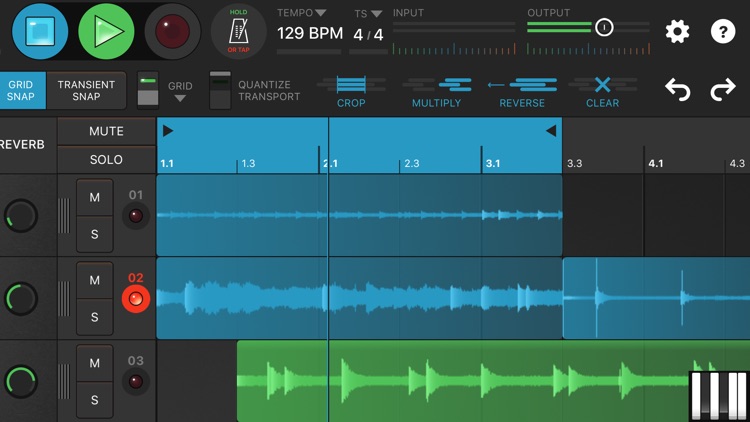Grab track 02 drag handle
This screenshot has height=422, width=750.
[x=64, y=299]
